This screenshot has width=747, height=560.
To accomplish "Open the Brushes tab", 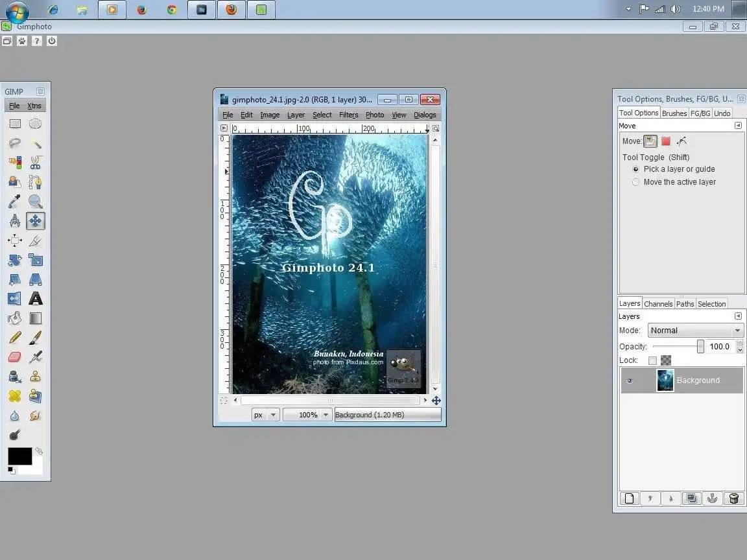I will click(674, 113).
